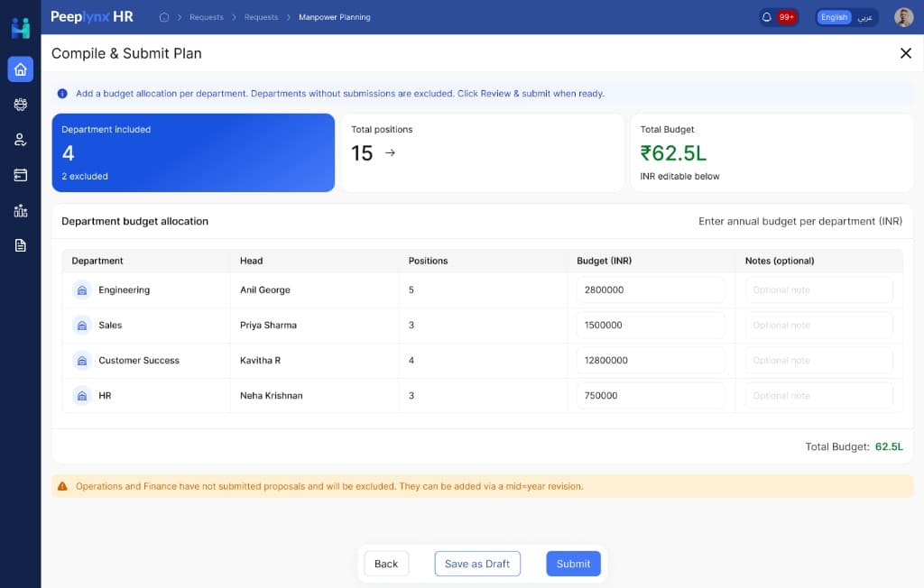Open the team/organization sidebar icon
The image size is (924, 588).
click(x=21, y=105)
